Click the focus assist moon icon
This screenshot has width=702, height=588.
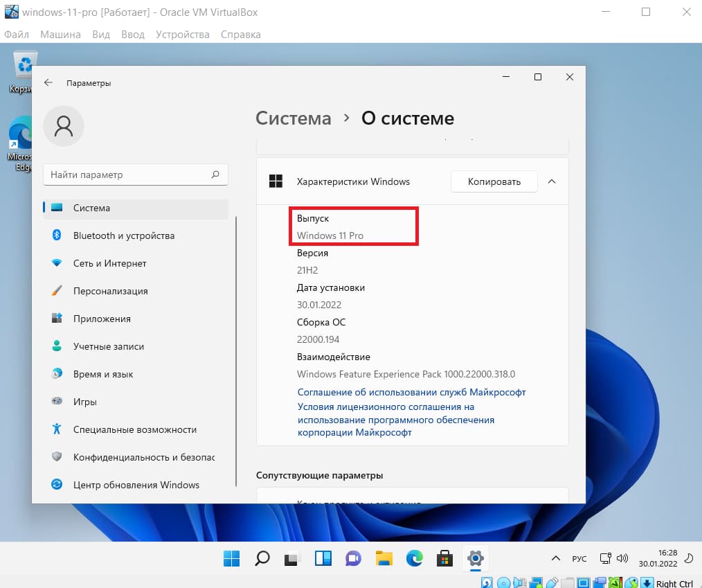point(689,558)
